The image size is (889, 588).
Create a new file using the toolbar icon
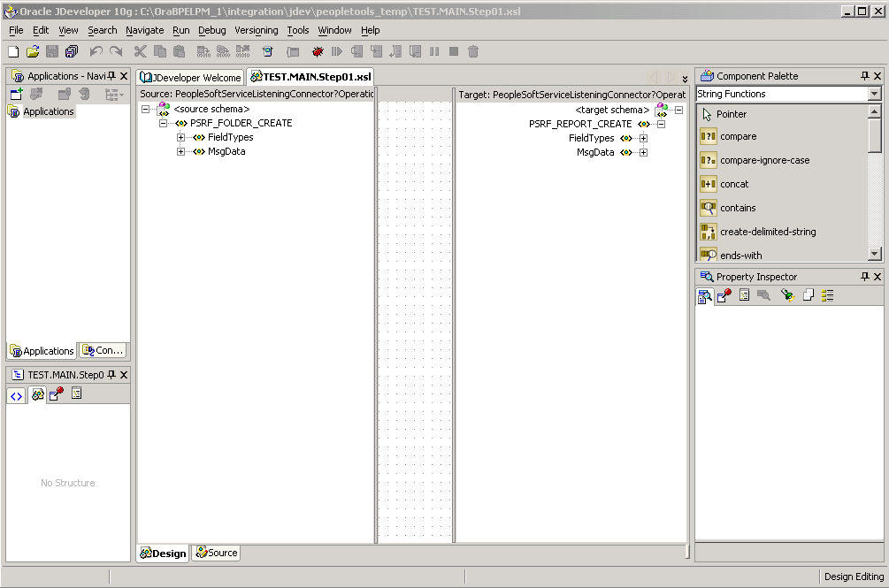(12, 50)
